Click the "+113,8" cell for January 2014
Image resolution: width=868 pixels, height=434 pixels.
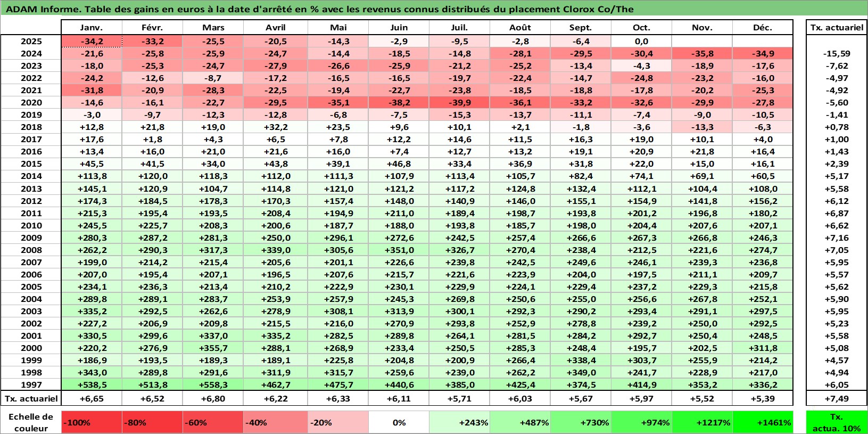pos(92,176)
